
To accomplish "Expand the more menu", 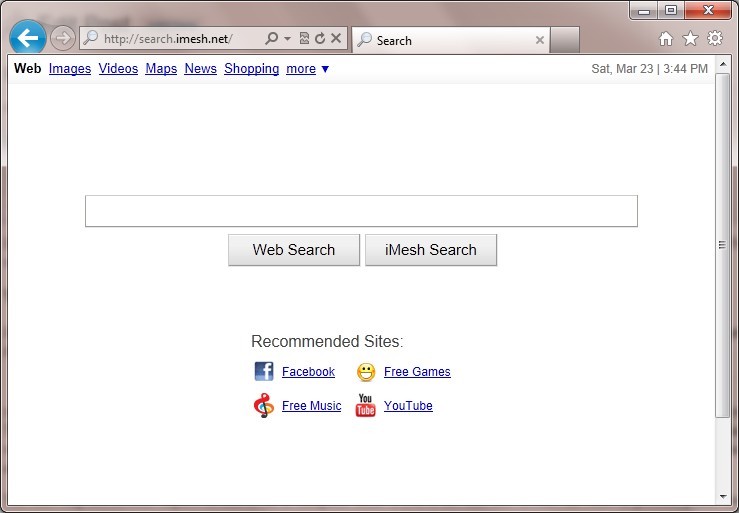I will tap(307, 68).
